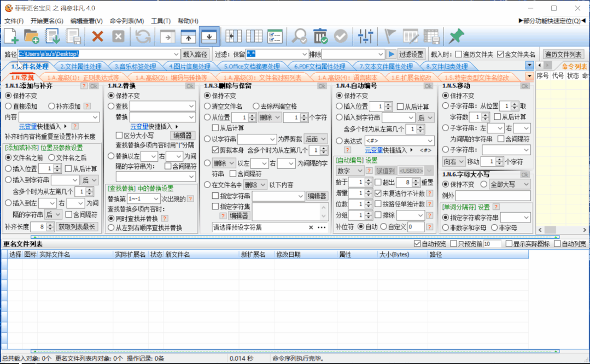Open the 1.A.高级(1): 正则表达式等 sub-tab
The image size is (590, 364).
point(83,78)
